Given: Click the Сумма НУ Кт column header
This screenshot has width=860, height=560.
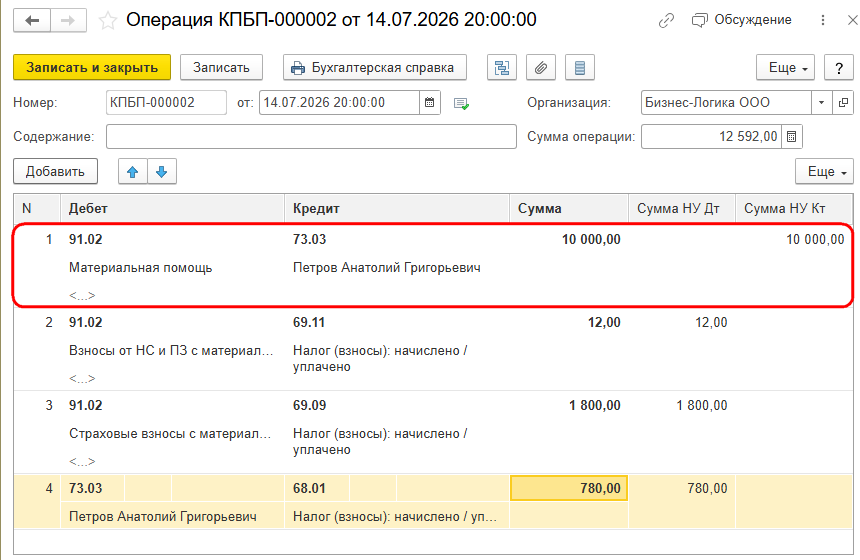Looking at the screenshot, I should pos(794,208).
